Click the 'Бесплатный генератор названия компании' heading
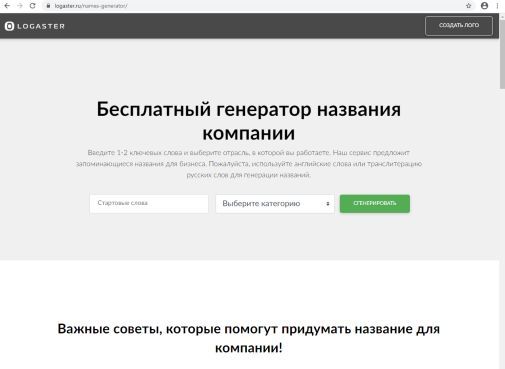 coord(249,121)
